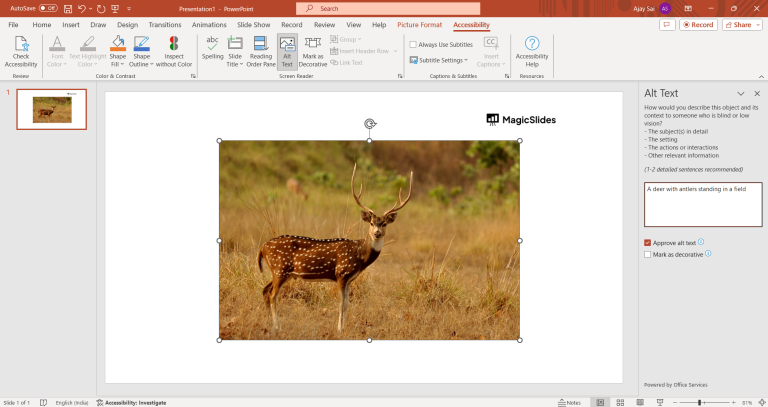768x407 pixels.
Task: Click zoom in plus button
Action: click(733, 403)
